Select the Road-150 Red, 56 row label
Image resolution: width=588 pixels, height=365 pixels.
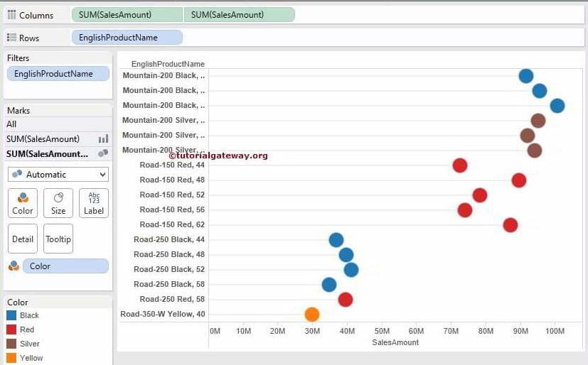click(172, 209)
